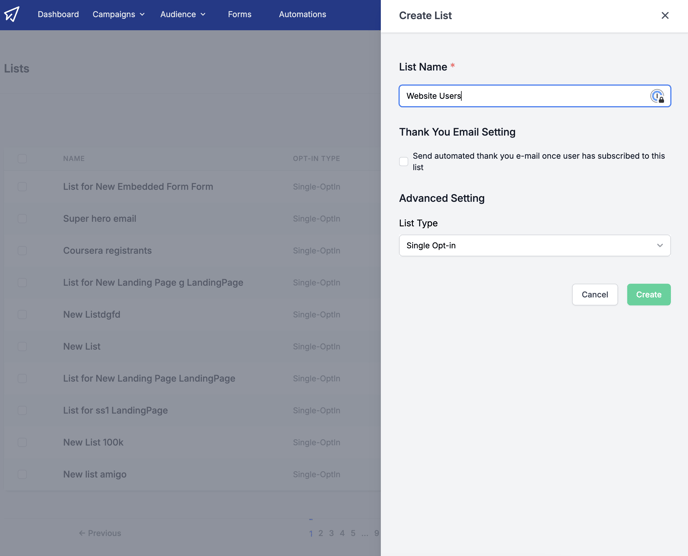This screenshot has height=556, width=688.
Task: Open the List Type dropdown
Action: pos(534,245)
